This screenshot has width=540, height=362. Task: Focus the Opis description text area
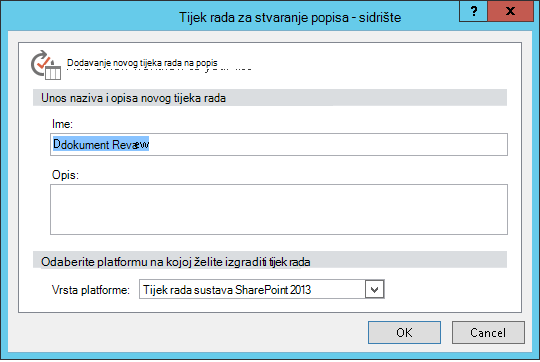pos(279,209)
